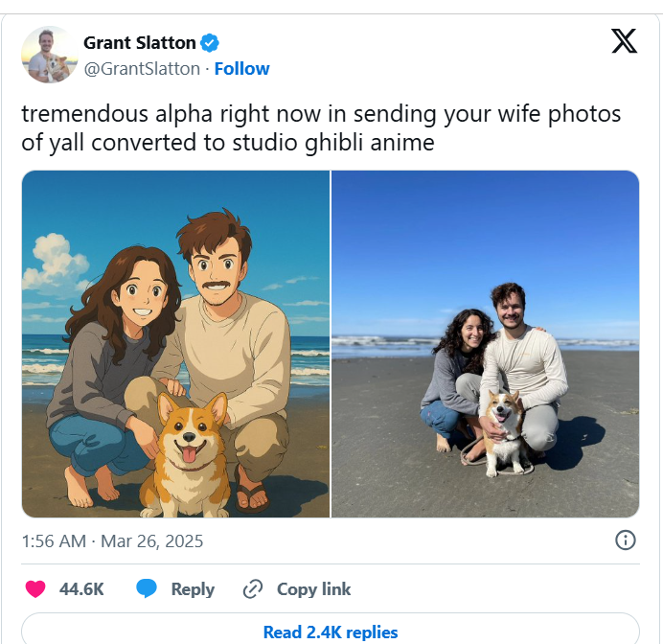Like the post with the heart icon
The width and height of the screenshot is (663, 644).
coord(35,589)
